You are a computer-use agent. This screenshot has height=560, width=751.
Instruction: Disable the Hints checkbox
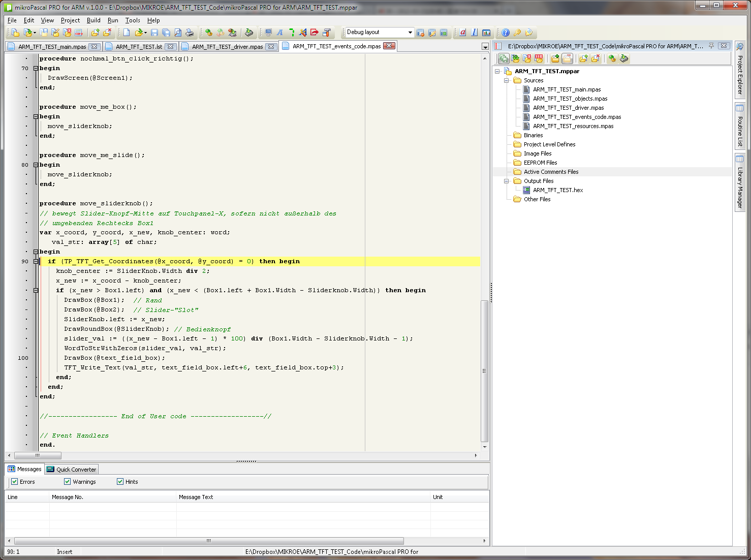pos(120,482)
